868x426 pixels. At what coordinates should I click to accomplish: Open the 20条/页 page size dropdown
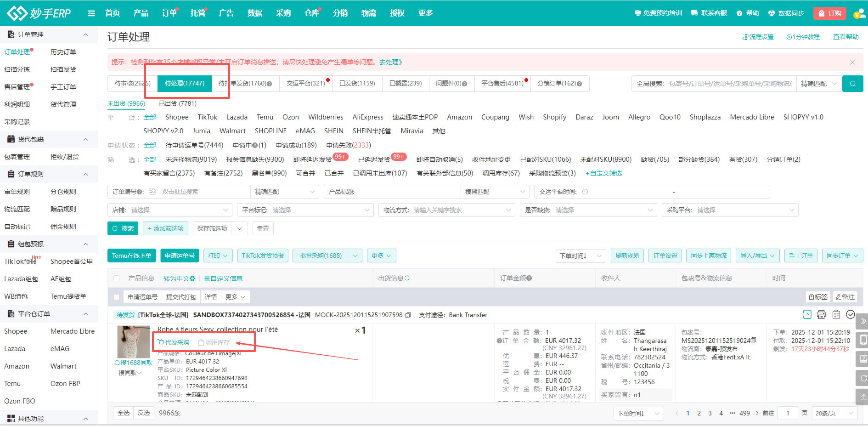pos(834,413)
